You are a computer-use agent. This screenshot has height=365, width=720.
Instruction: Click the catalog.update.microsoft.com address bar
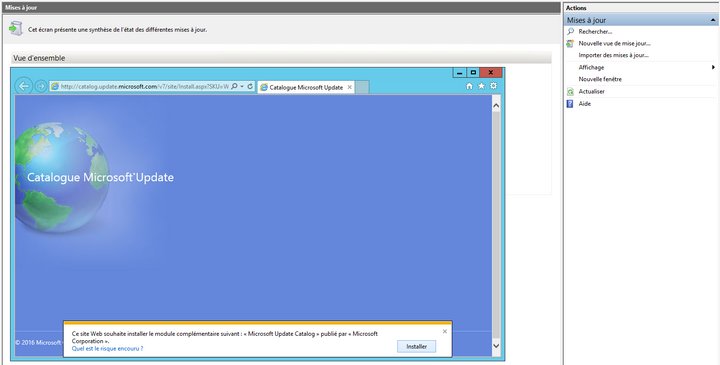click(145, 86)
